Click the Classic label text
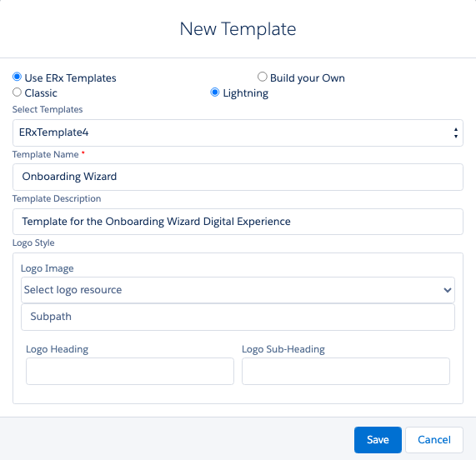The image size is (476, 460). point(41,92)
